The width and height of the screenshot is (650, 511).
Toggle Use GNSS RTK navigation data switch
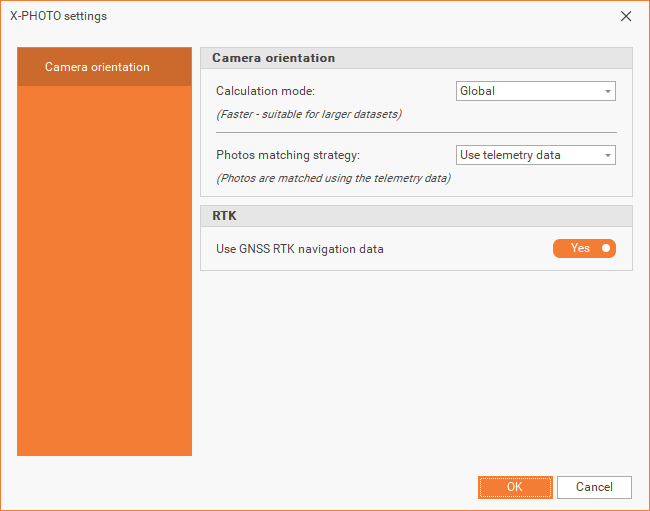point(584,248)
